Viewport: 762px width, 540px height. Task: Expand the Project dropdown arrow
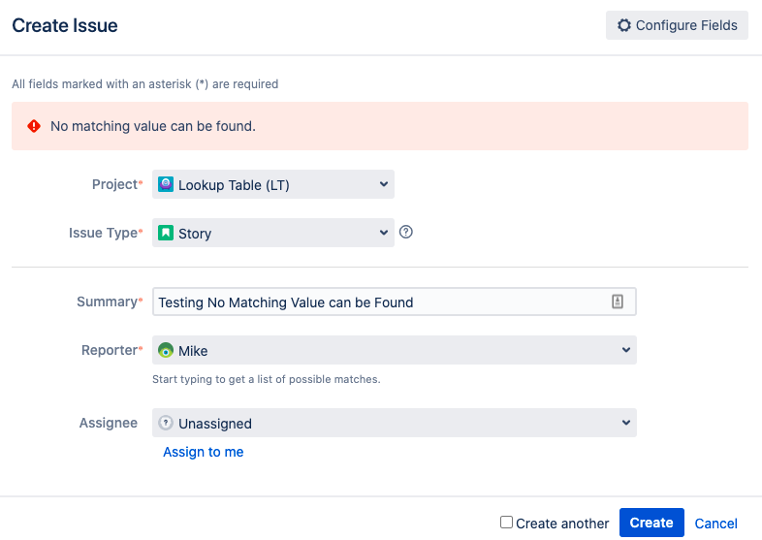pyautogui.click(x=384, y=184)
